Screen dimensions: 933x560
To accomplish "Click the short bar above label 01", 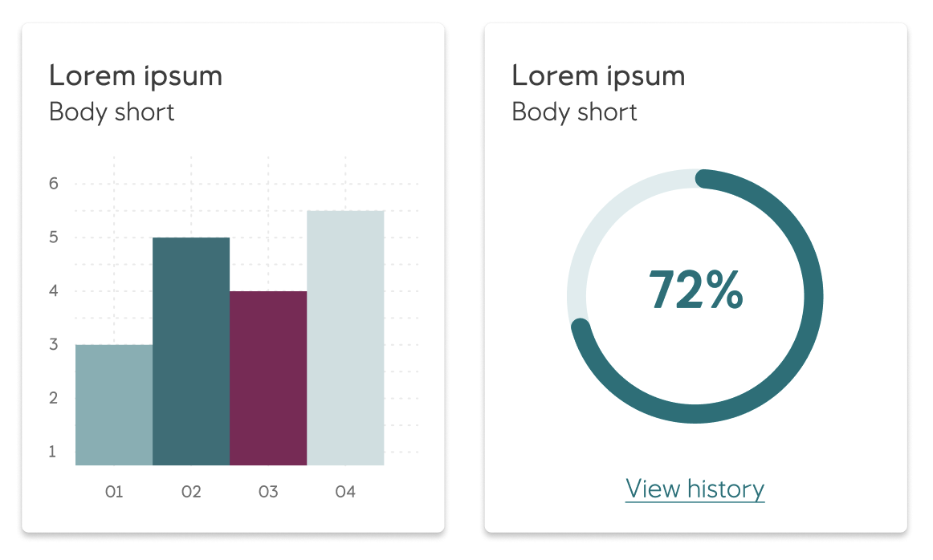I will coord(114,404).
